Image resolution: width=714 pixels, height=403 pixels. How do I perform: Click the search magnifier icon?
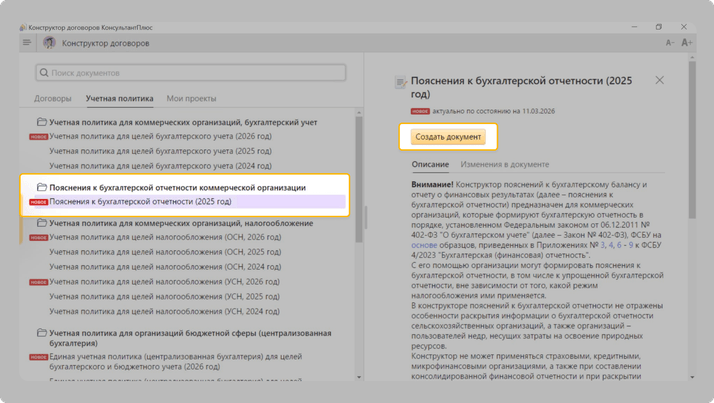click(44, 73)
